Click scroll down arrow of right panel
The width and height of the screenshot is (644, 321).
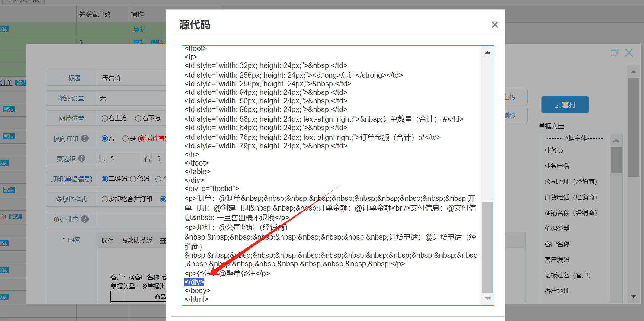[633, 296]
